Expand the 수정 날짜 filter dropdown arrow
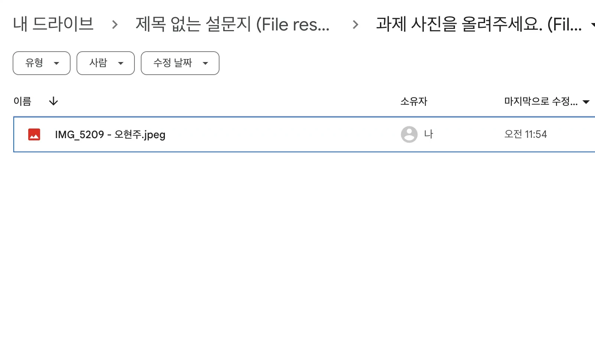This screenshot has width=595, height=364. pyautogui.click(x=205, y=64)
